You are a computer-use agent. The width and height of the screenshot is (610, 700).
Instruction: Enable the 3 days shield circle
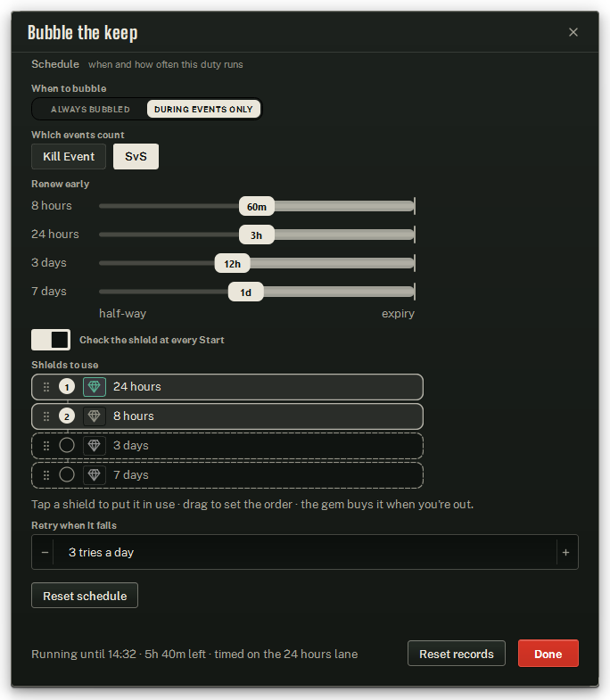coord(67,445)
